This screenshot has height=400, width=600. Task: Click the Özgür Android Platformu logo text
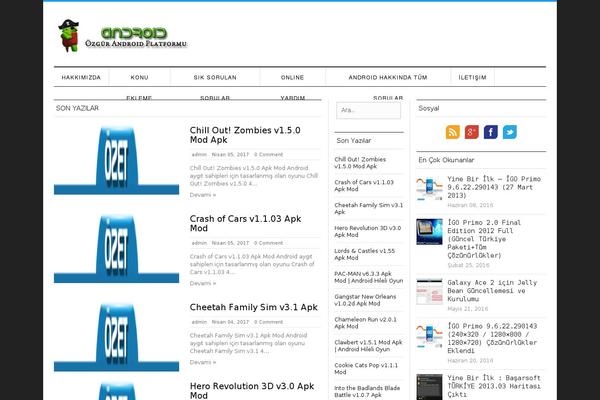(136, 43)
